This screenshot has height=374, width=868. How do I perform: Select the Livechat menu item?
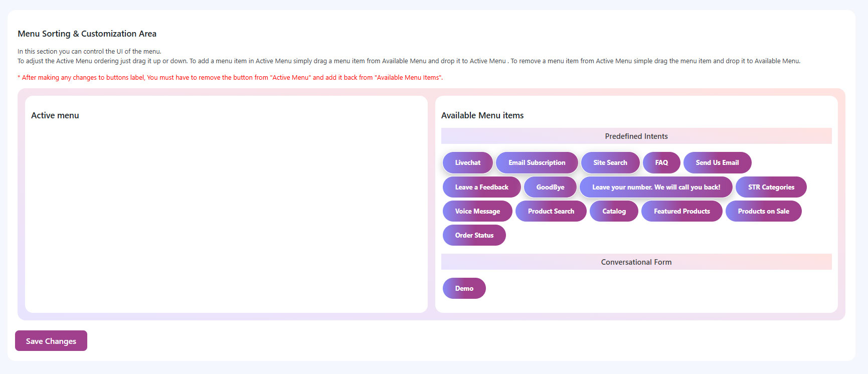pos(467,163)
